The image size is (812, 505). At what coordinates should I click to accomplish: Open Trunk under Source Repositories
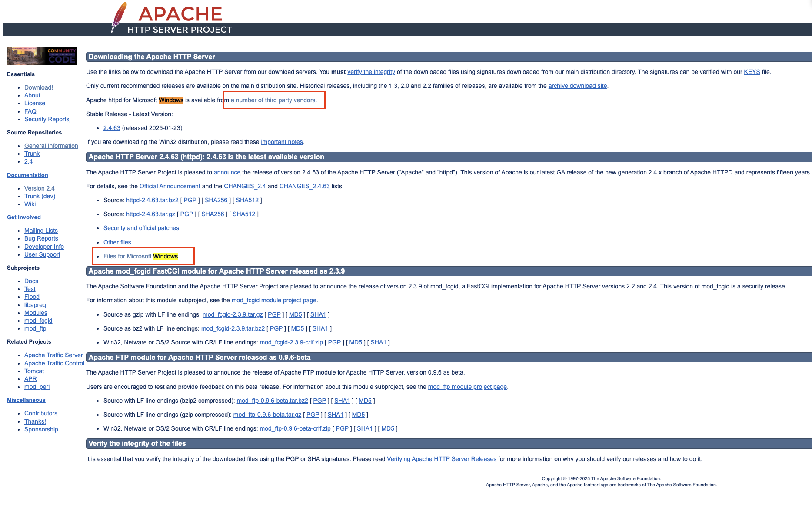32,154
